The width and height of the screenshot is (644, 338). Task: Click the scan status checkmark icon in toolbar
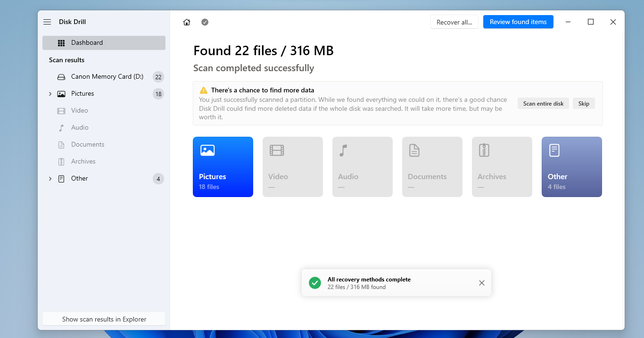pyautogui.click(x=205, y=22)
